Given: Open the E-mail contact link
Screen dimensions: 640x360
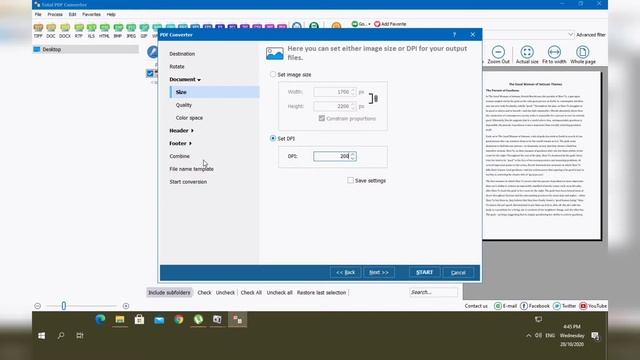Looking at the screenshot, I should (505, 306).
